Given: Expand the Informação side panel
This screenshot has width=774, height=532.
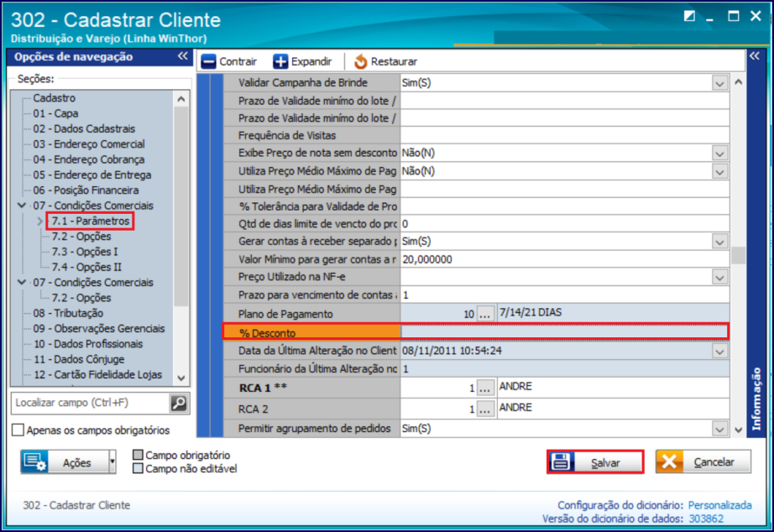Looking at the screenshot, I should [x=754, y=55].
